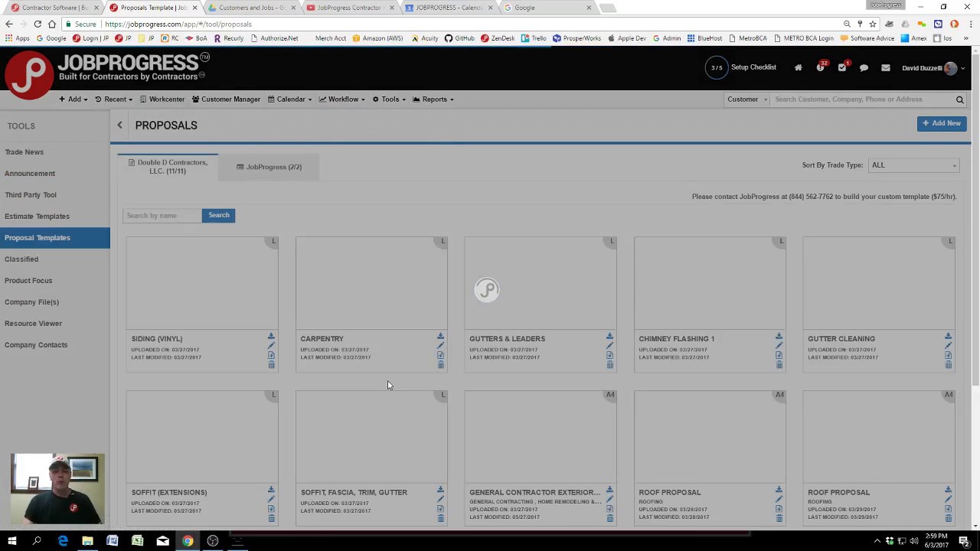Delete the Carpentry template via trash icon

pyautogui.click(x=440, y=365)
